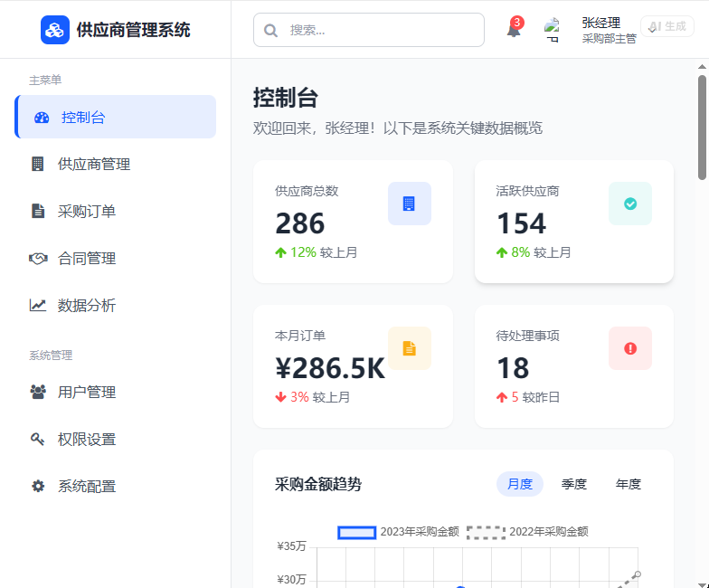Click the search magnifier icon
This screenshot has width=709, height=588.
pos(270,31)
